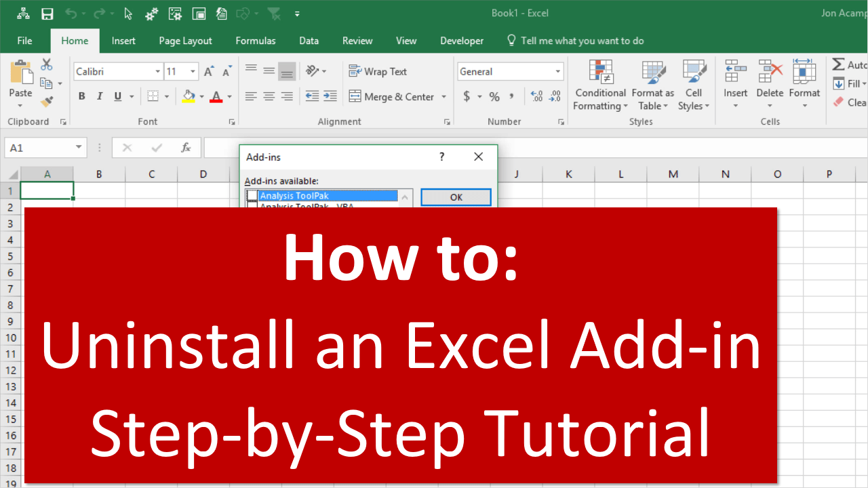Viewport: 868px width, 488px height.
Task: Open the Developer tab
Action: click(461, 41)
